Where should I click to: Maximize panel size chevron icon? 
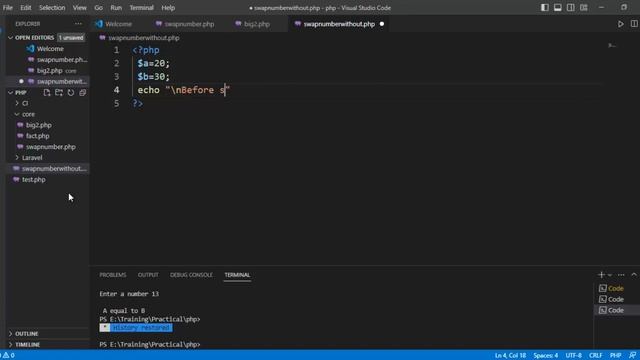634,275
